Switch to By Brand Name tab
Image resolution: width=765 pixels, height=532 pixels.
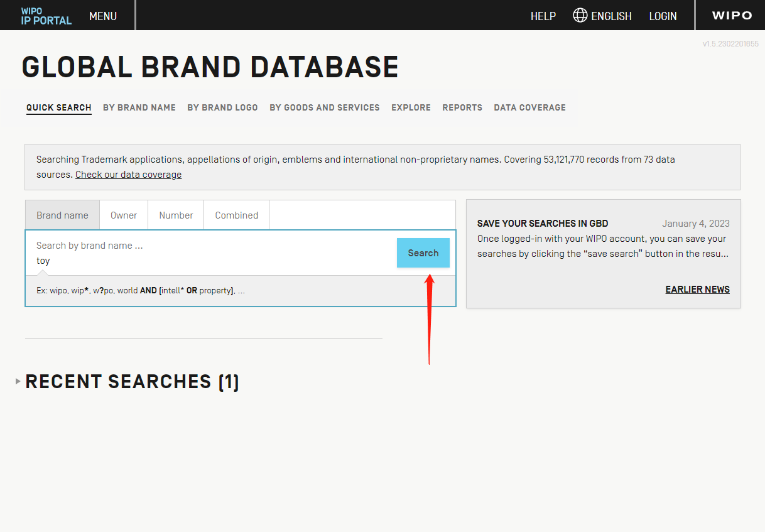click(139, 107)
